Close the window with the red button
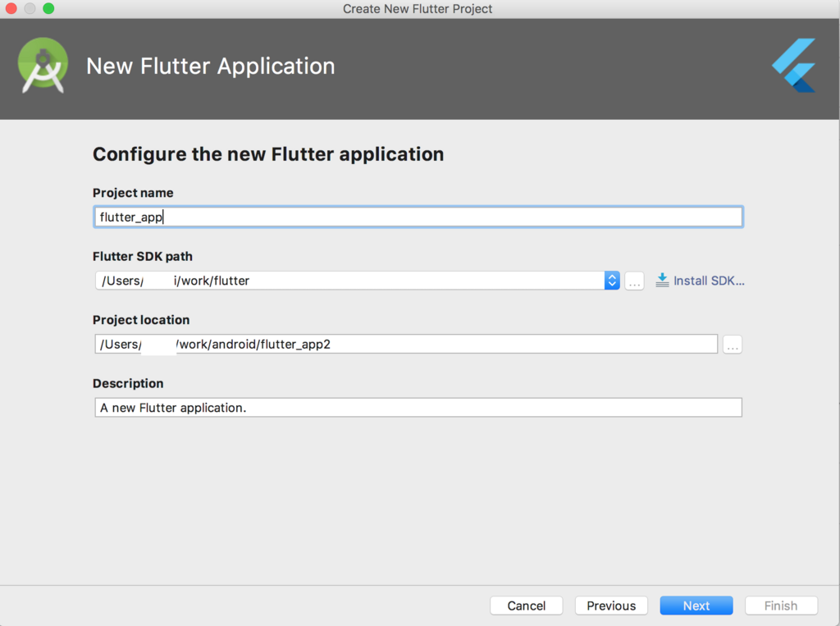Screen dimensions: 840x626 [x=11, y=8]
